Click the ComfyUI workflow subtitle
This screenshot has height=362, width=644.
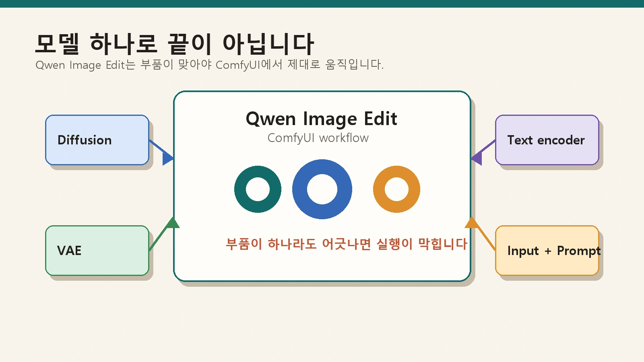(x=318, y=138)
